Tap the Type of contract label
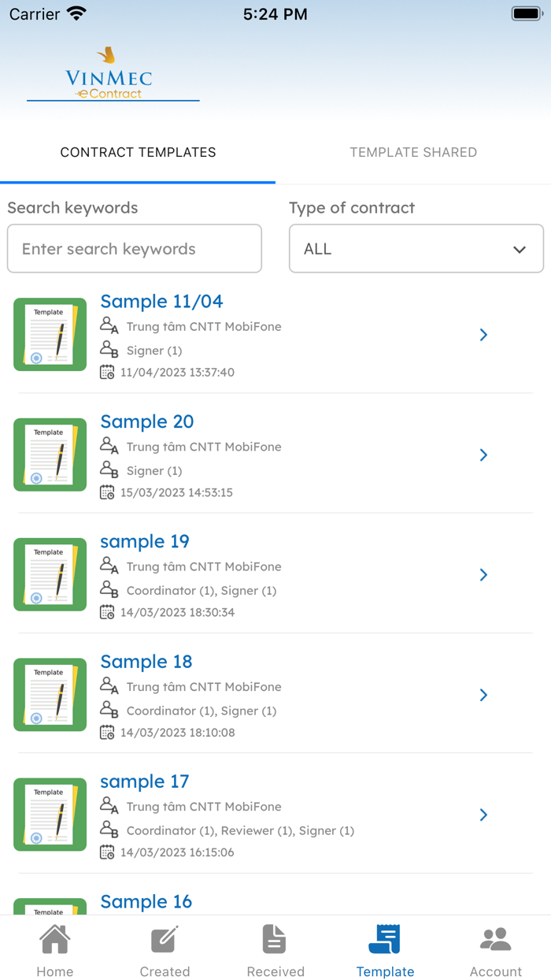 (x=352, y=208)
